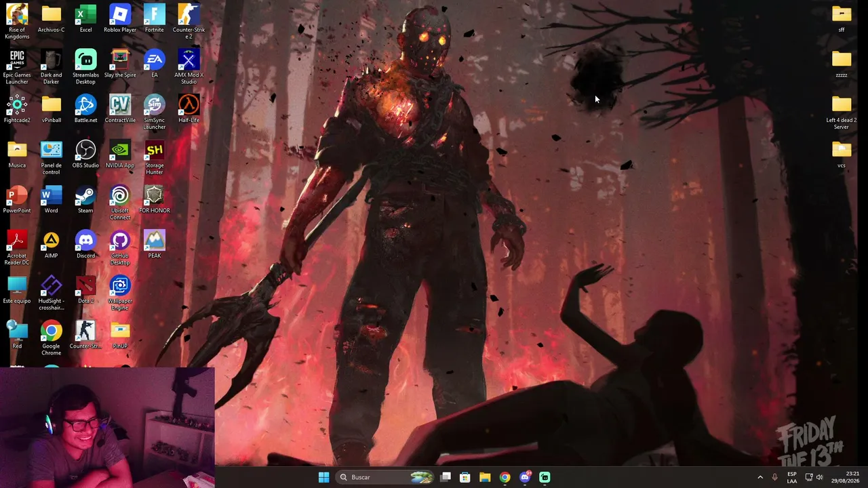The image size is (868, 488).
Task: Open File Explorer from the taskbar
Action: 485,477
